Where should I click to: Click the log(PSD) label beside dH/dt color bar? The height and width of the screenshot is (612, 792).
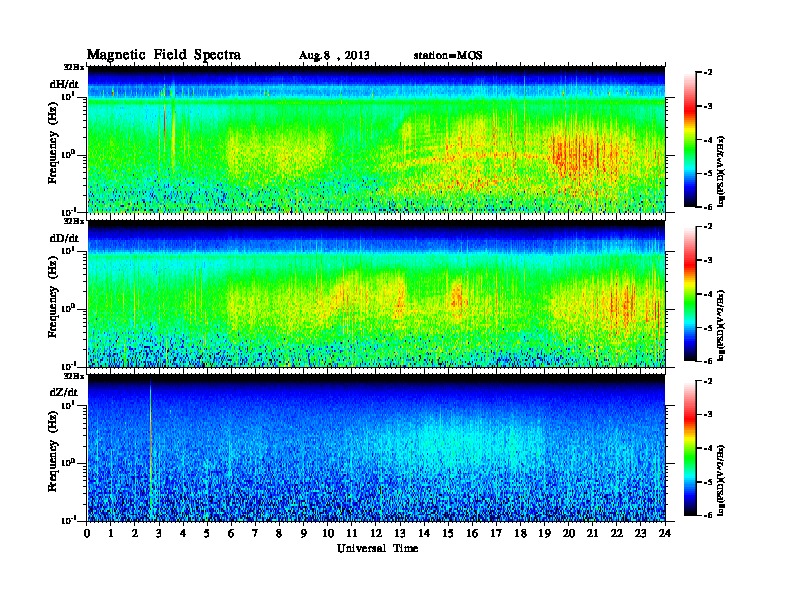tap(722, 171)
